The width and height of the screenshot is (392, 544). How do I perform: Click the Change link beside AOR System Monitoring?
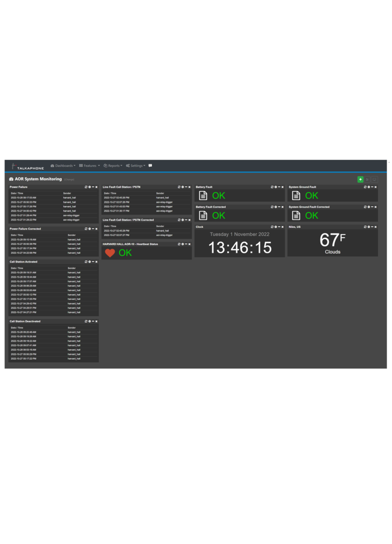point(69,180)
